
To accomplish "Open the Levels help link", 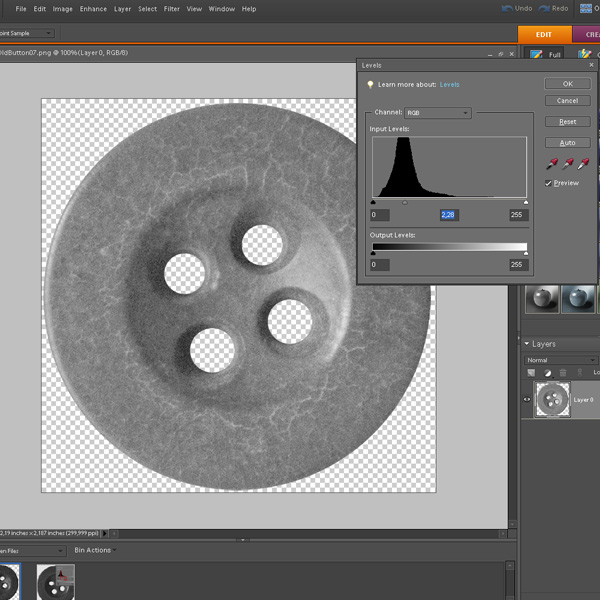I will click(x=449, y=85).
